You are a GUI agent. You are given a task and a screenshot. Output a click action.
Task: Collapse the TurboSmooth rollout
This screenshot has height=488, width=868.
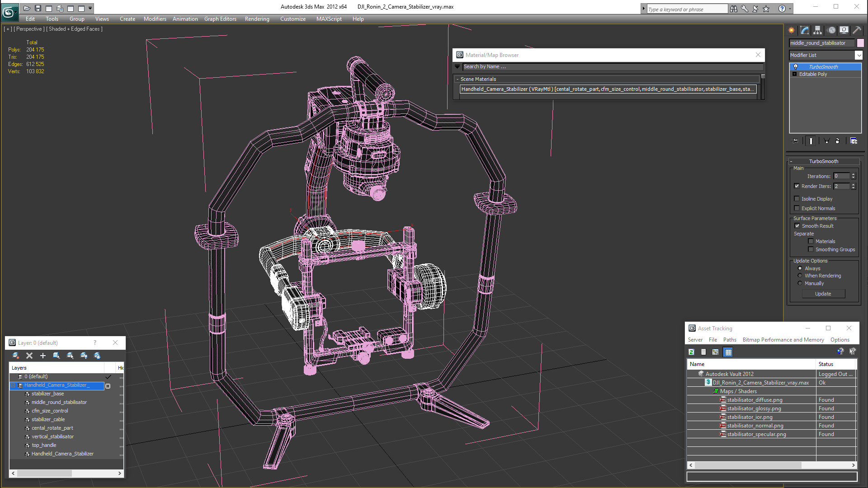pyautogui.click(x=791, y=161)
